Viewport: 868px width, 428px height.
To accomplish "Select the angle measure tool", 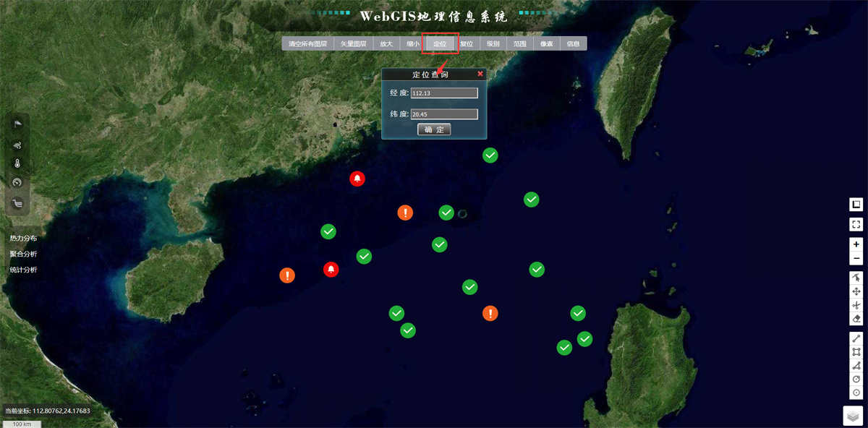I will (856, 366).
